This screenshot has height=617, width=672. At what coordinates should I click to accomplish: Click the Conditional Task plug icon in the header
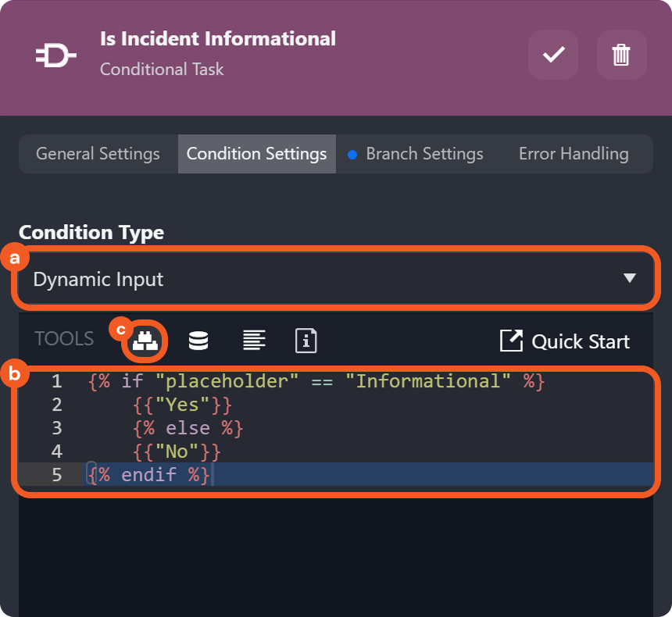55,55
